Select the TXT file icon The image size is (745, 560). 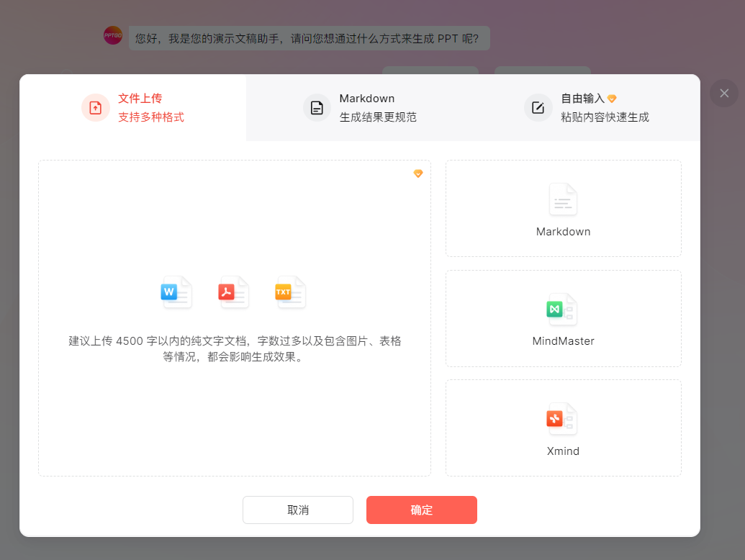tap(290, 292)
